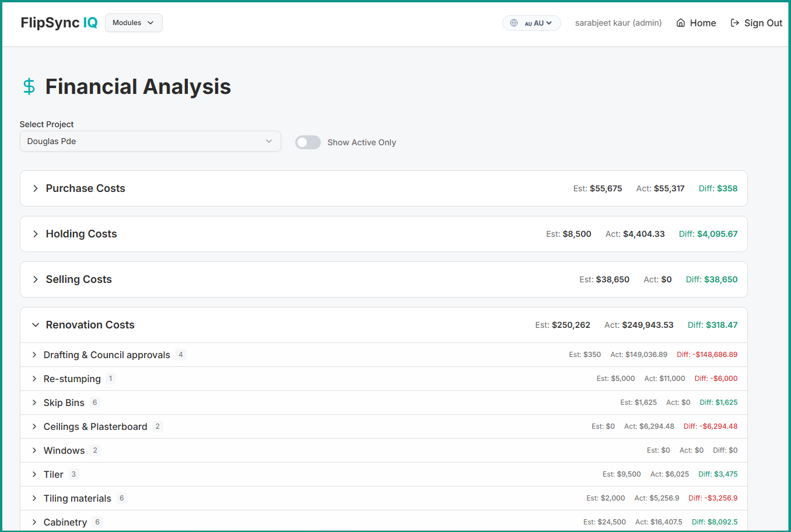Viewport: 791px width, 532px height.
Task: Click the chevron beside Ceilings & Plasterboard
Action: point(34,426)
